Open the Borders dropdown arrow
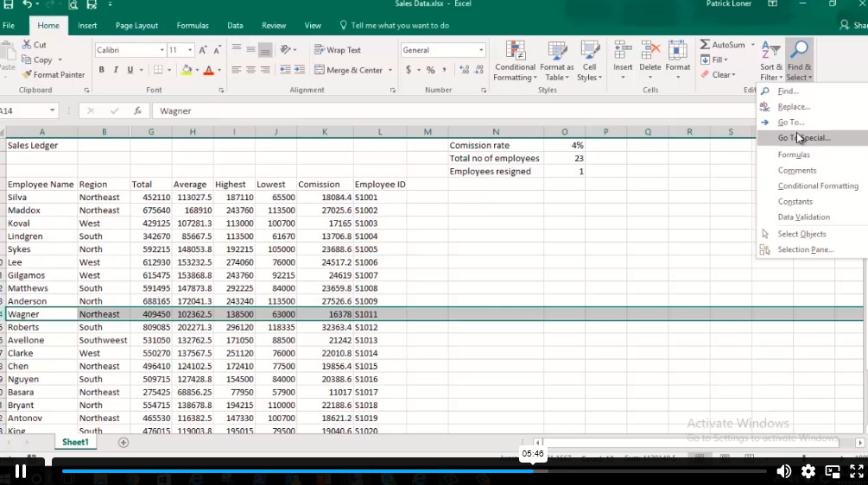Viewport: 868px width, 485px height. pos(169,70)
